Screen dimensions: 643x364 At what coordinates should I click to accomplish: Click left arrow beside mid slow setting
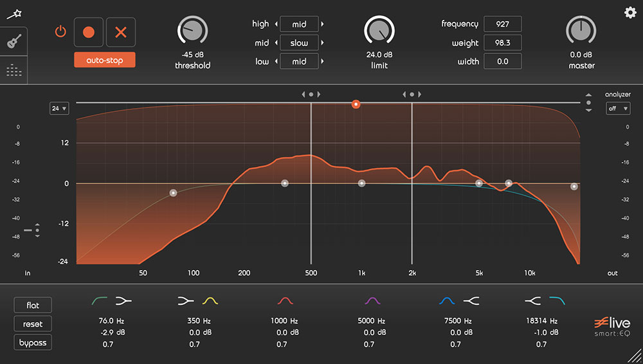pos(276,43)
